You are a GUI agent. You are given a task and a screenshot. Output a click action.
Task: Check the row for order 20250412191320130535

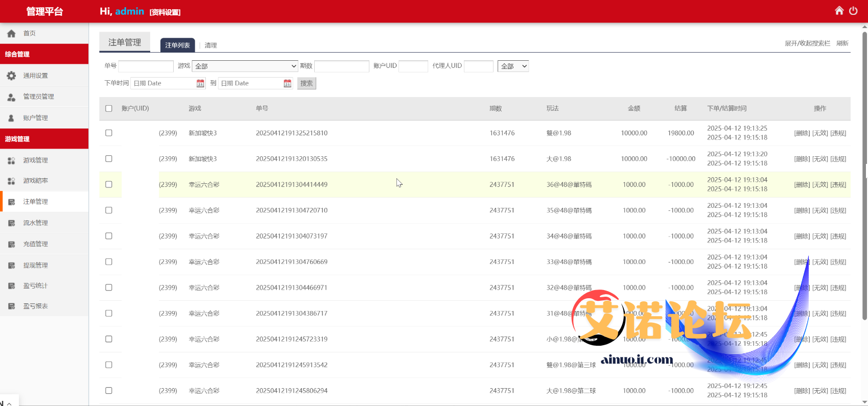pos(109,159)
